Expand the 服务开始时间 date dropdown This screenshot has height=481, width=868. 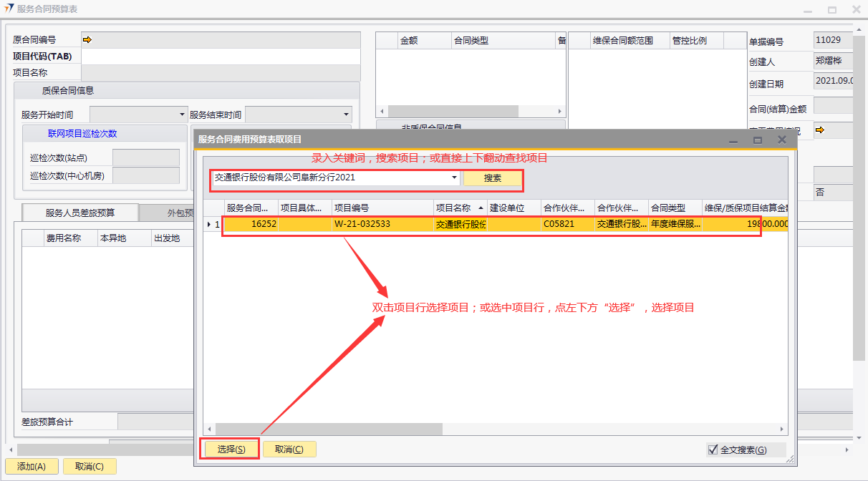182,115
